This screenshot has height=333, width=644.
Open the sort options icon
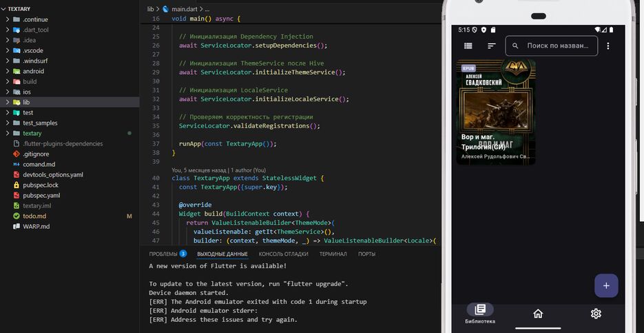point(491,46)
